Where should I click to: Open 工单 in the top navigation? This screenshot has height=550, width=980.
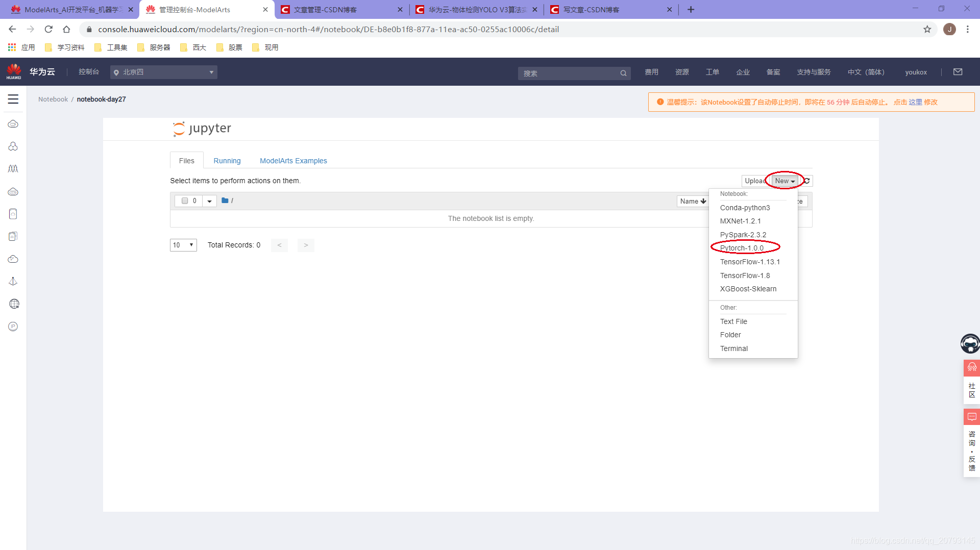713,72
